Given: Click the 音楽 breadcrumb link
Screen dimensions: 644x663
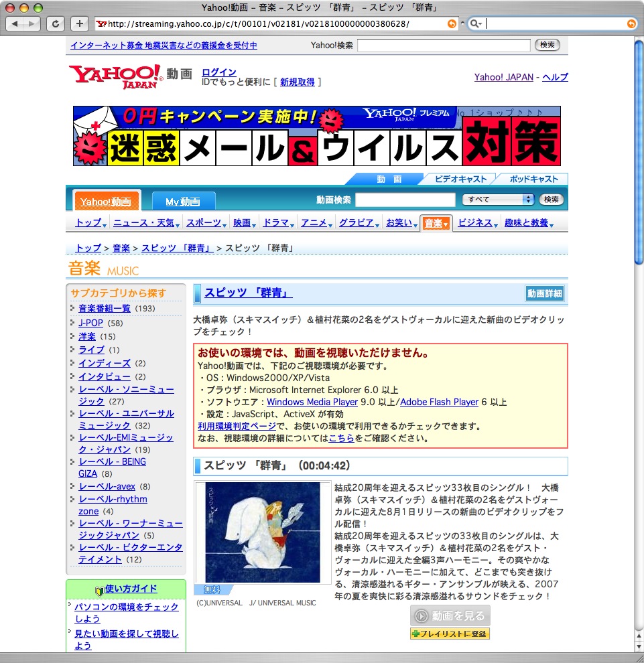Looking at the screenshot, I should tap(121, 248).
